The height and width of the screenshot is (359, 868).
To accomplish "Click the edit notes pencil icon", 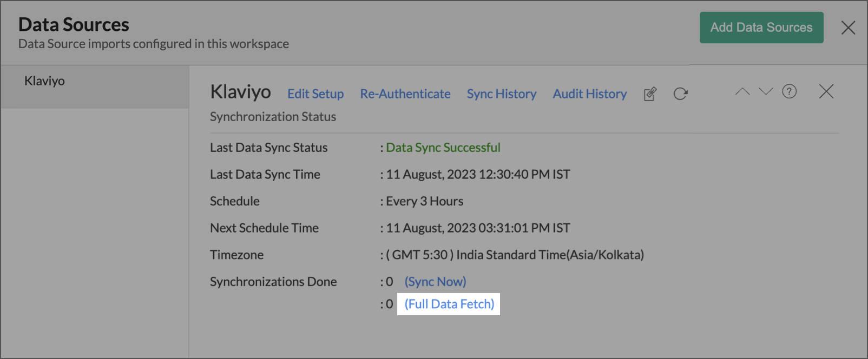I will coord(650,94).
